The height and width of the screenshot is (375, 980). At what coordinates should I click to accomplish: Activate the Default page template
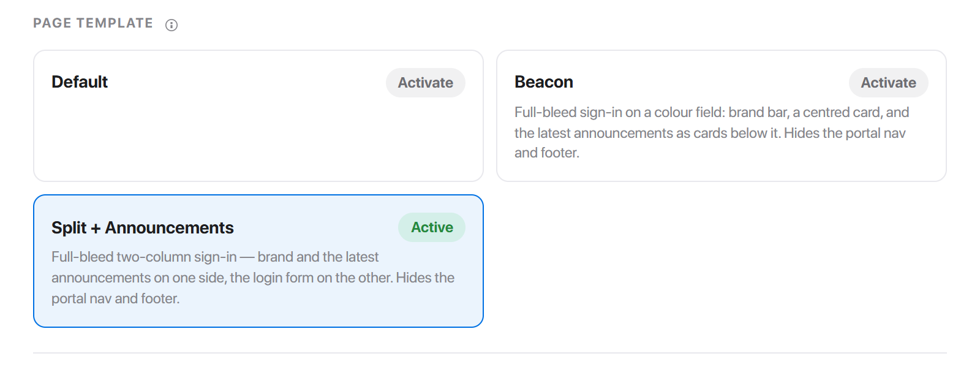click(426, 83)
